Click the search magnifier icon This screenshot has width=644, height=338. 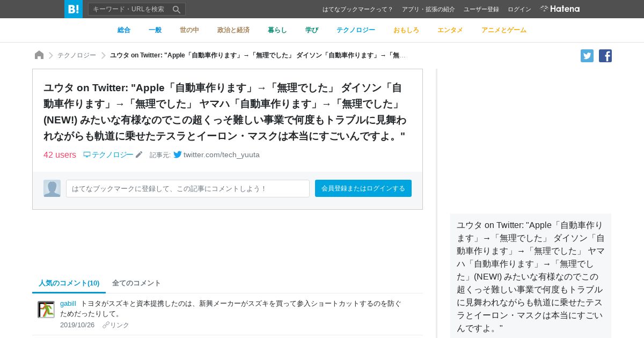click(177, 9)
